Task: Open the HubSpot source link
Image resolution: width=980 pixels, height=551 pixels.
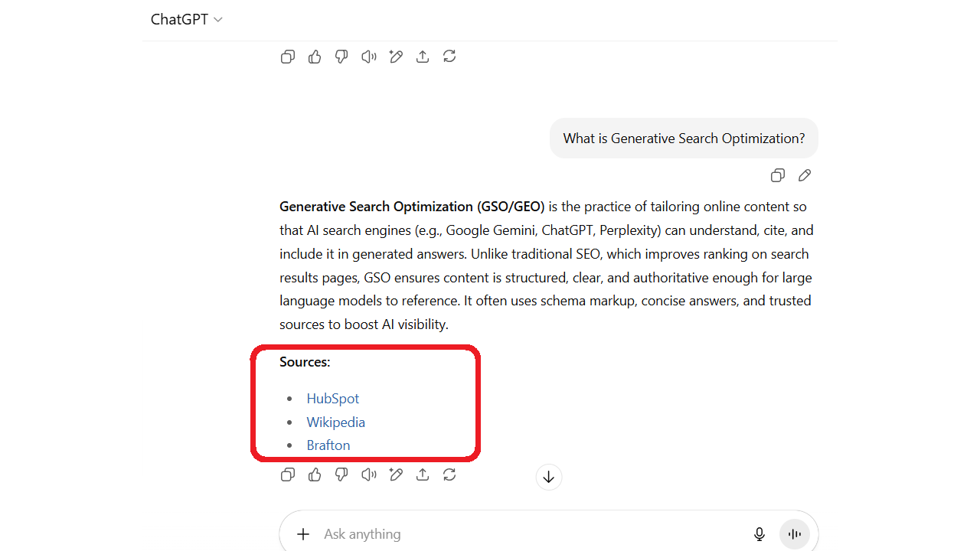Action: tap(332, 399)
